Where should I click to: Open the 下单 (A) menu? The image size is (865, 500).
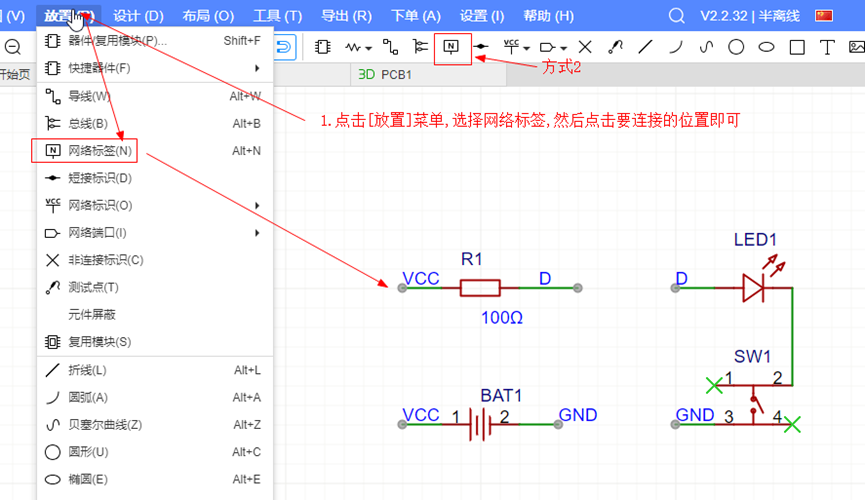(416, 16)
